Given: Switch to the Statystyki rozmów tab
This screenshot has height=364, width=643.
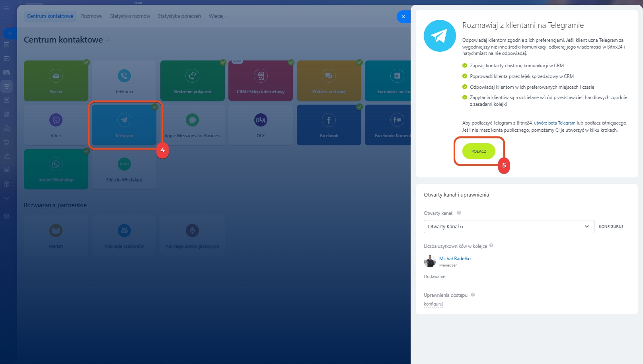Looking at the screenshot, I should pos(130,16).
